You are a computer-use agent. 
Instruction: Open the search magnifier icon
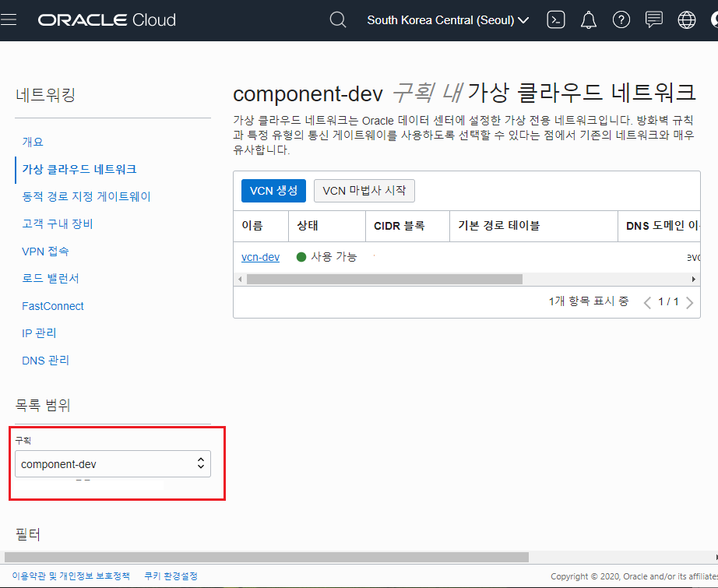[338, 20]
